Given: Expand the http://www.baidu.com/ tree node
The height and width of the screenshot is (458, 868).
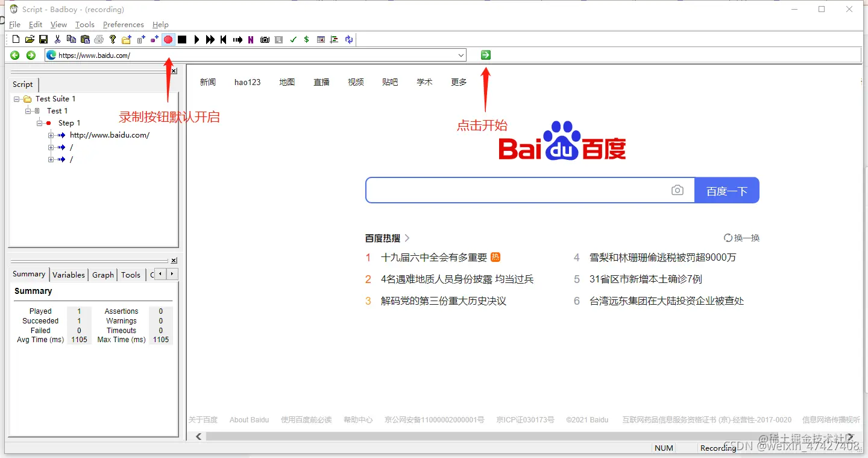Looking at the screenshot, I should pyautogui.click(x=50, y=135).
